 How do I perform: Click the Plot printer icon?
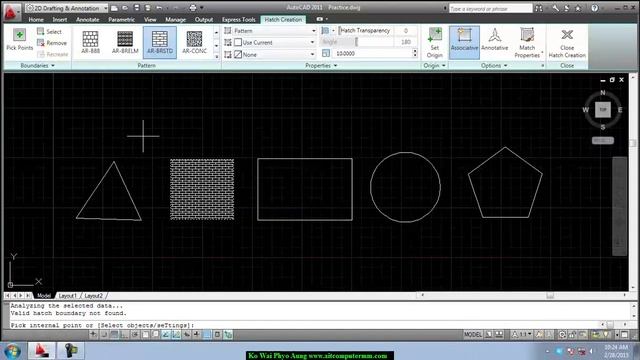tap(193, 8)
